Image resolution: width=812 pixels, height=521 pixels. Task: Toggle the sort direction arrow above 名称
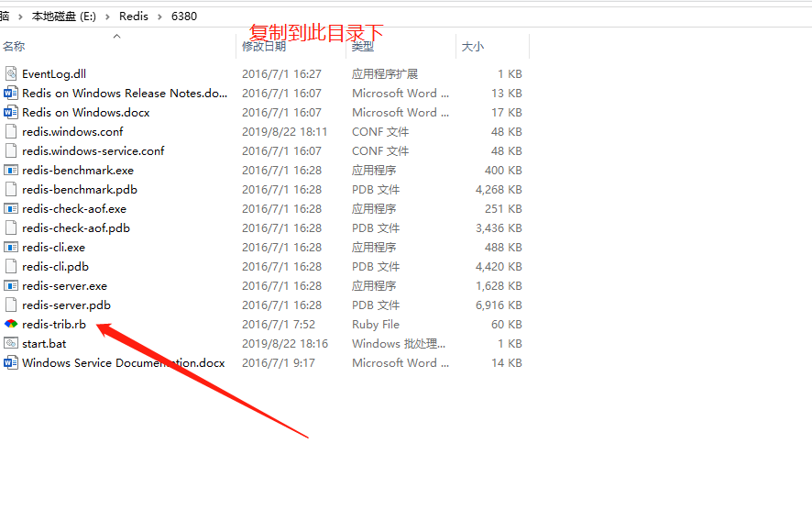point(117,36)
